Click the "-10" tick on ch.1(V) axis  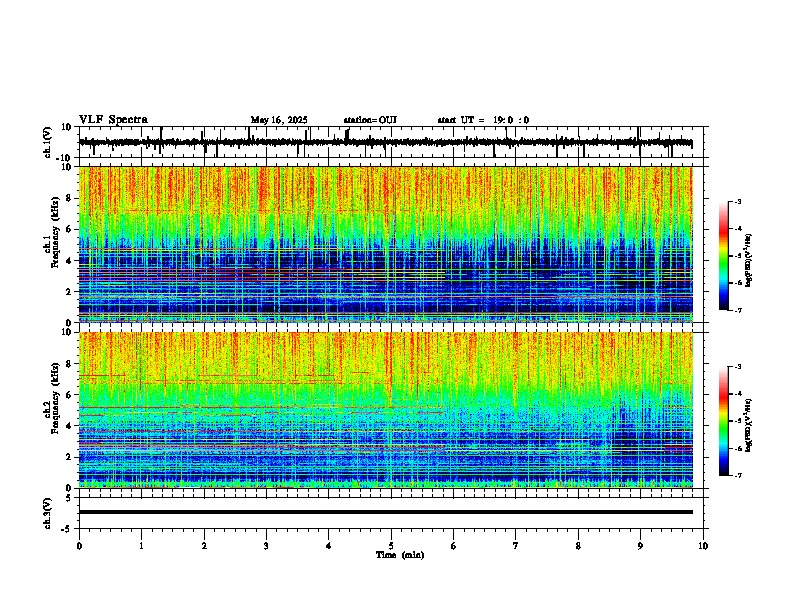pyautogui.click(x=65, y=158)
